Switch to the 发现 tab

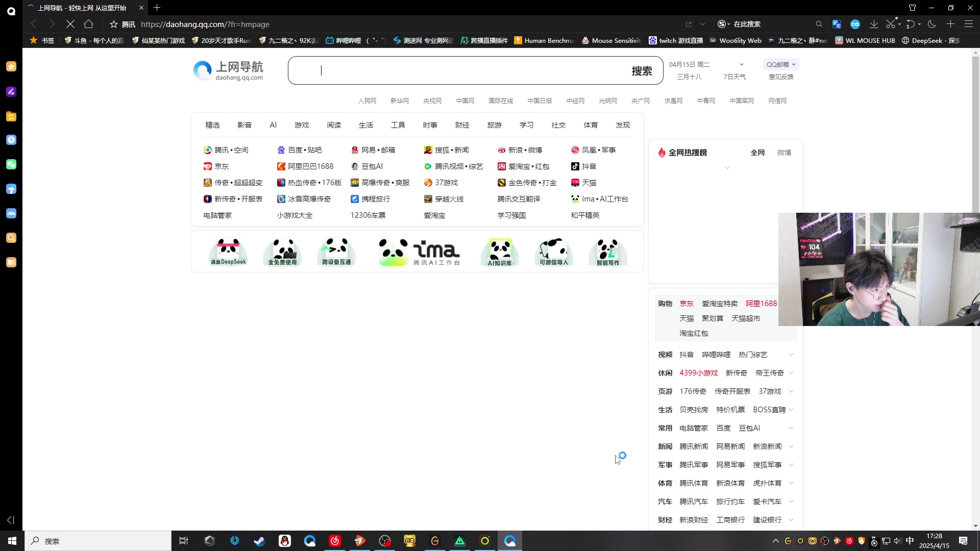(x=623, y=125)
